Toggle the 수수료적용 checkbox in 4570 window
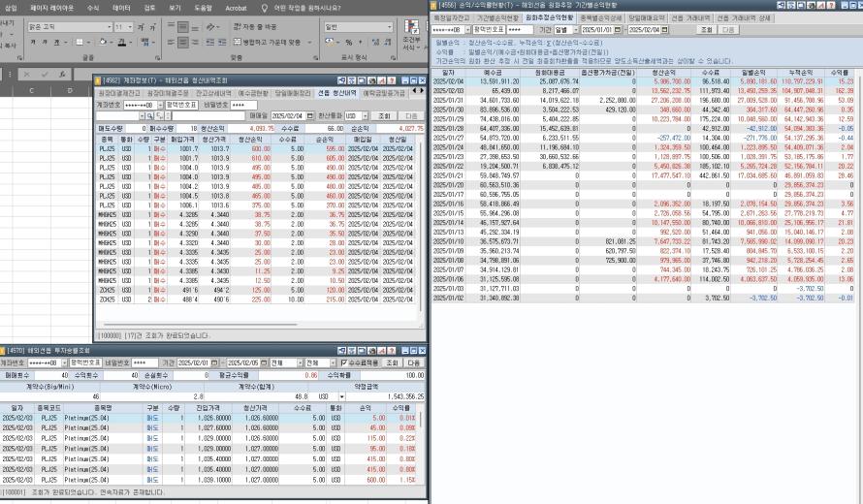Screen dimensions: 863x504 click(x=344, y=363)
